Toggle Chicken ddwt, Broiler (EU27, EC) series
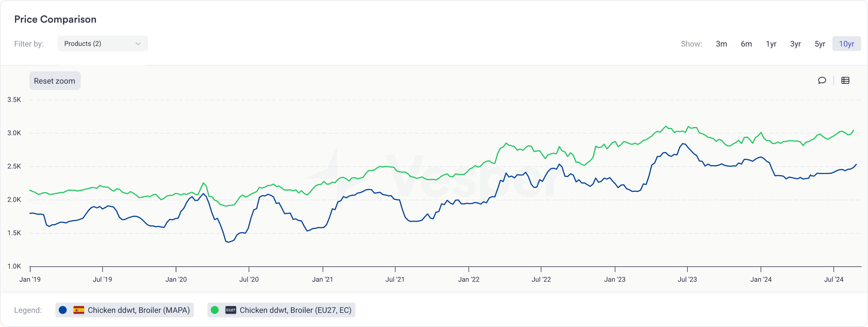 point(281,310)
